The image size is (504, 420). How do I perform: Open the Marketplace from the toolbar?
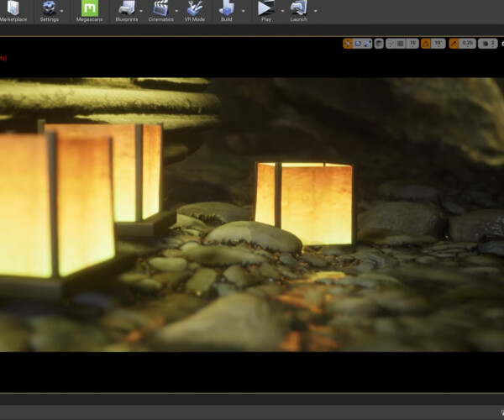(x=13, y=10)
